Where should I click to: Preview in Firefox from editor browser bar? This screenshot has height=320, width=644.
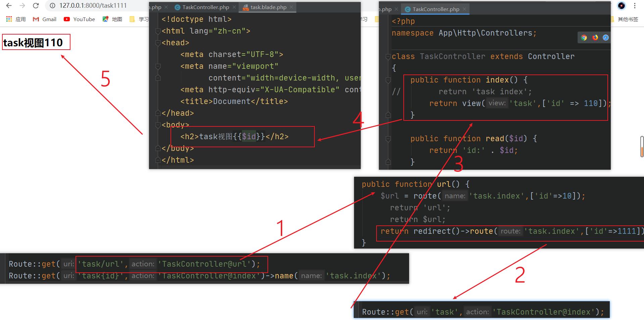coord(595,38)
